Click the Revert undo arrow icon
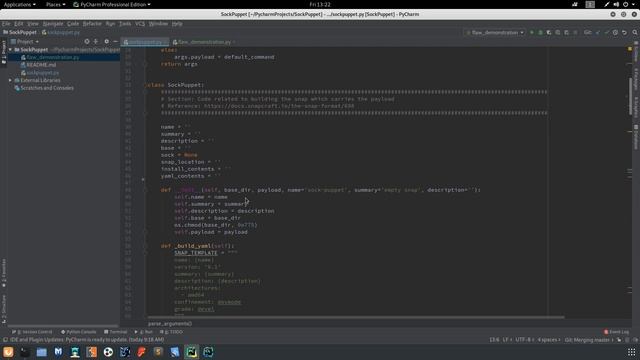Image resolution: width=640 pixels, height=360 pixels. point(624,32)
